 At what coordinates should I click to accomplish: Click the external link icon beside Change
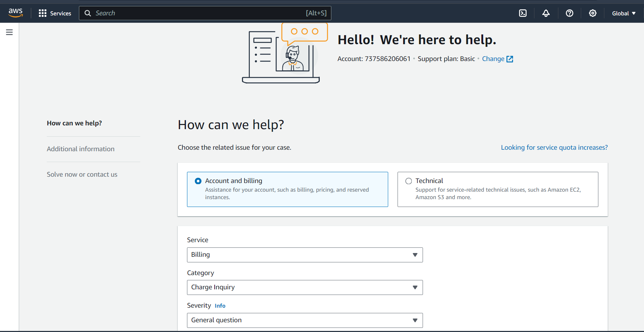click(x=510, y=59)
